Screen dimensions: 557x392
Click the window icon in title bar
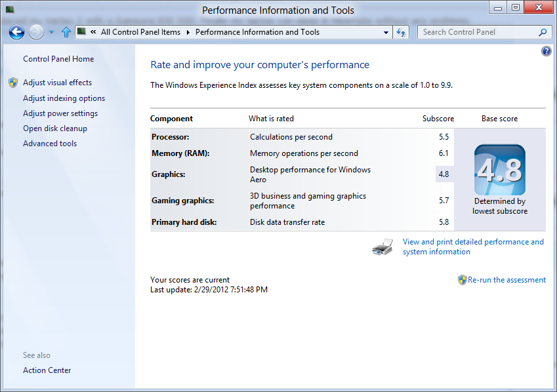[10, 10]
